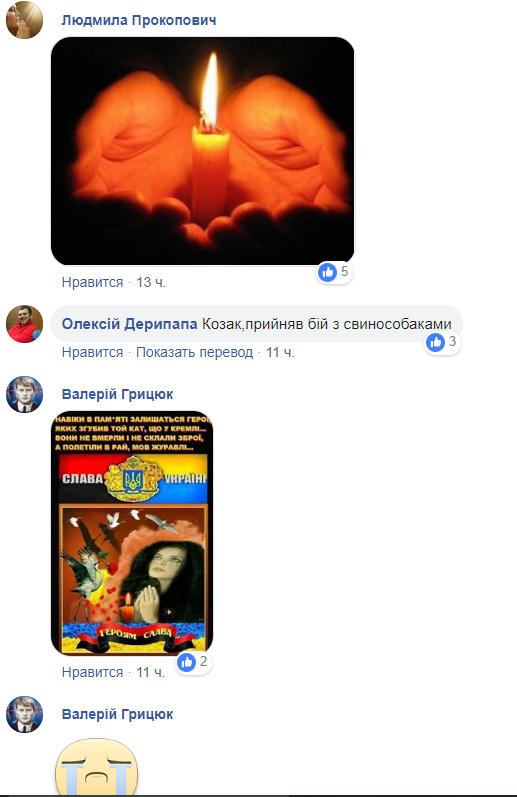The height and width of the screenshot is (797, 517).
Task: Open avatar beside the crying emoji comment
Action: pos(24,714)
